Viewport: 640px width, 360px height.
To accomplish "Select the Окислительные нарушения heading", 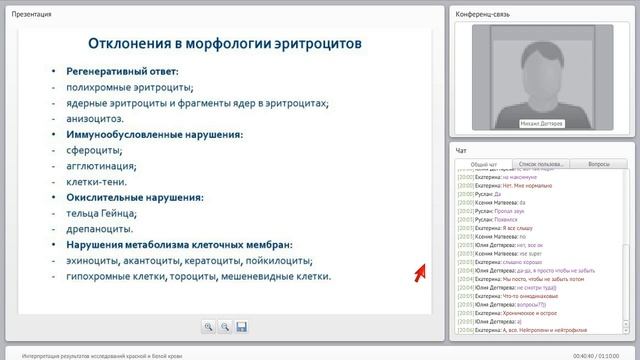I will (135, 198).
